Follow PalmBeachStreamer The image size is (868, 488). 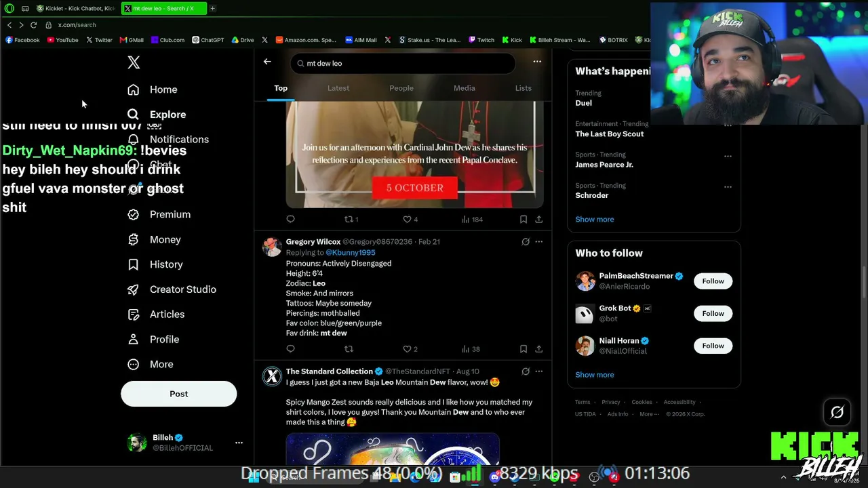tap(713, 281)
